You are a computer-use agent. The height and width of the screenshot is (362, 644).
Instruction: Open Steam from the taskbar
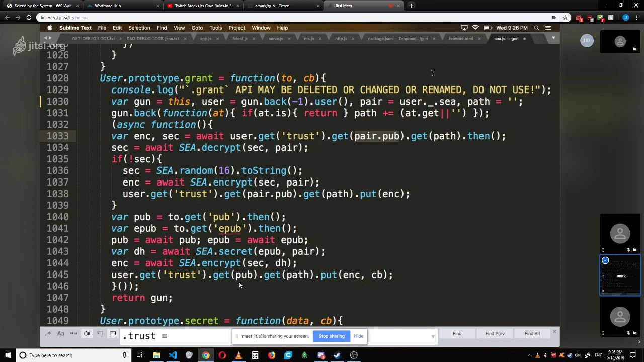pos(337,355)
